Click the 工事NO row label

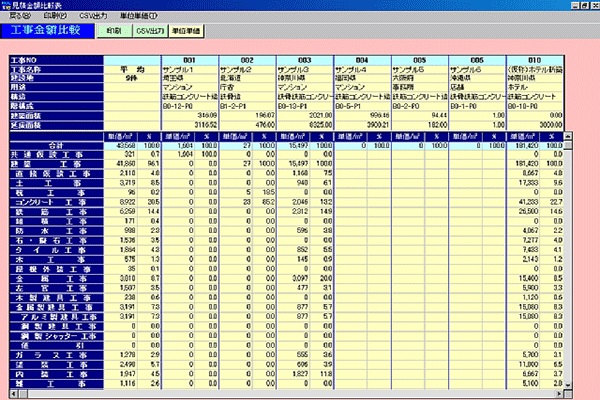56,60
